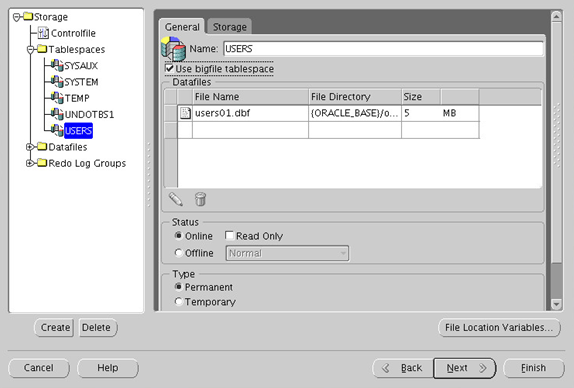Enable the Read Only checkbox
This screenshot has height=388, width=574.
(229, 235)
